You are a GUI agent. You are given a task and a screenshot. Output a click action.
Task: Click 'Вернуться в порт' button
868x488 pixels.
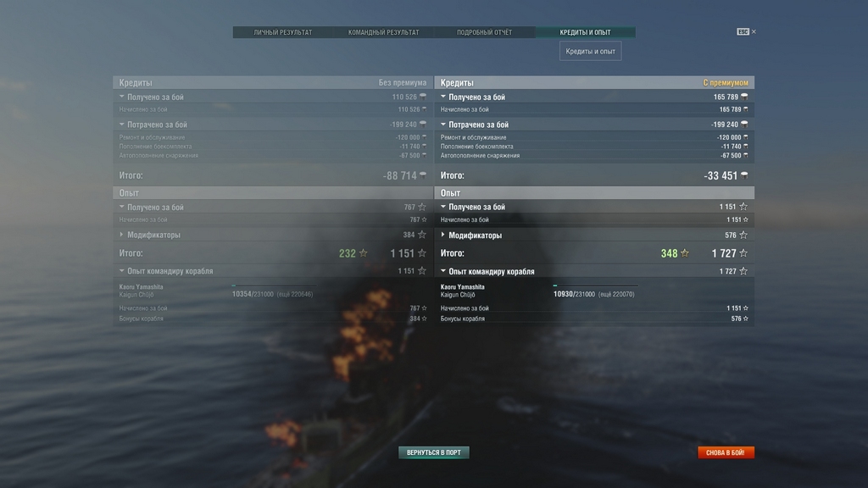[433, 452]
